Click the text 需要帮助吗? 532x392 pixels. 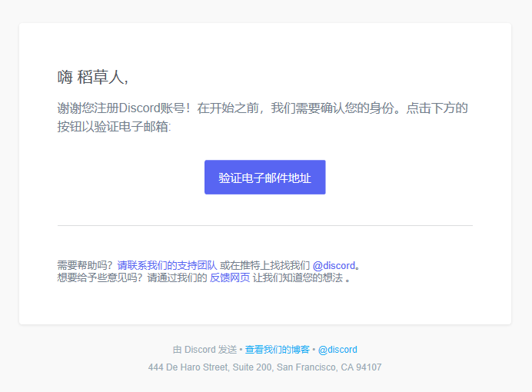[x=85, y=265]
